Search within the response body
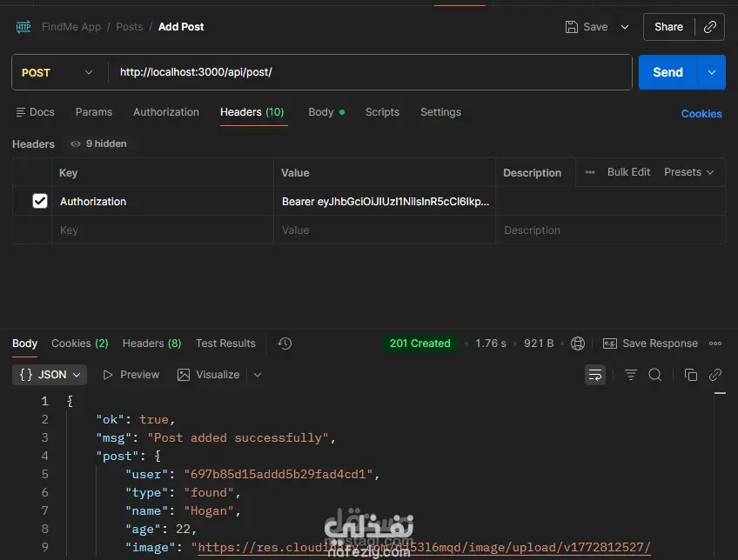Image resolution: width=738 pixels, height=560 pixels. (x=655, y=375)
